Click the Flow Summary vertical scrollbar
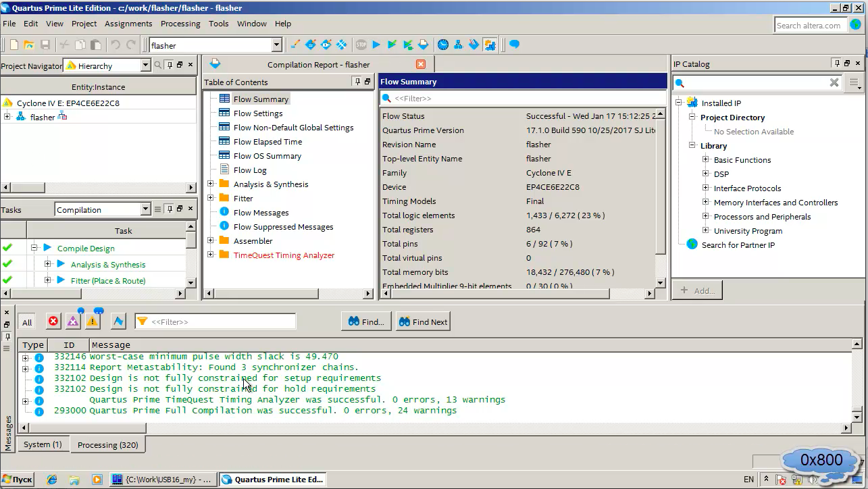Screen dimensions: 868x489 coord(662,198)
